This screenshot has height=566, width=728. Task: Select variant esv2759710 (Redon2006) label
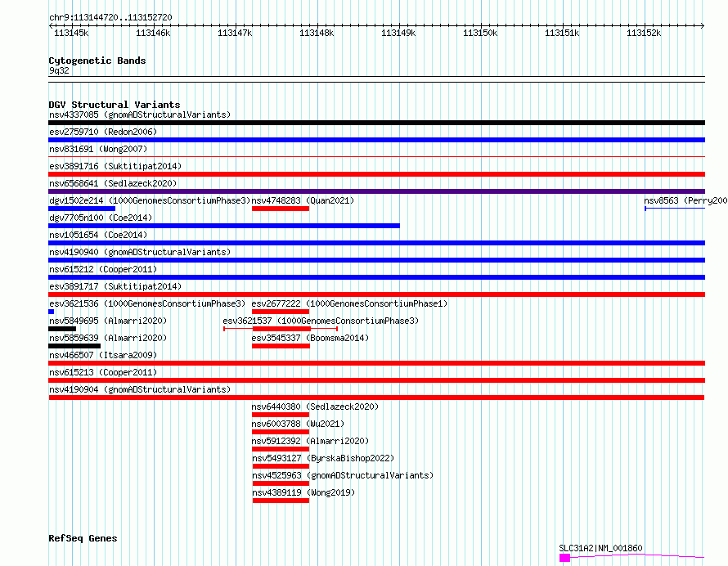(x=103, y=132)
